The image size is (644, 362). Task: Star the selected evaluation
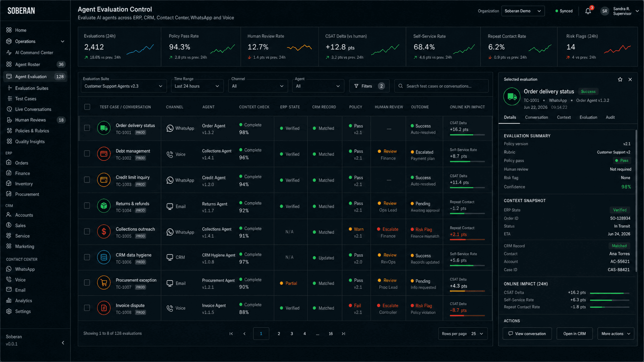(x=620, y=79)
